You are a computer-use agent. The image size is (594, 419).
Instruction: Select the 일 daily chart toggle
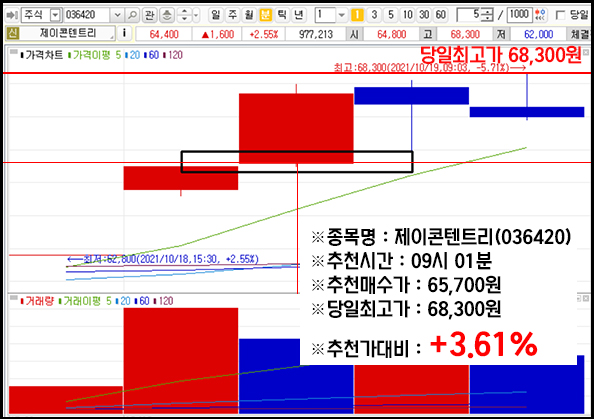coord(216,15)
